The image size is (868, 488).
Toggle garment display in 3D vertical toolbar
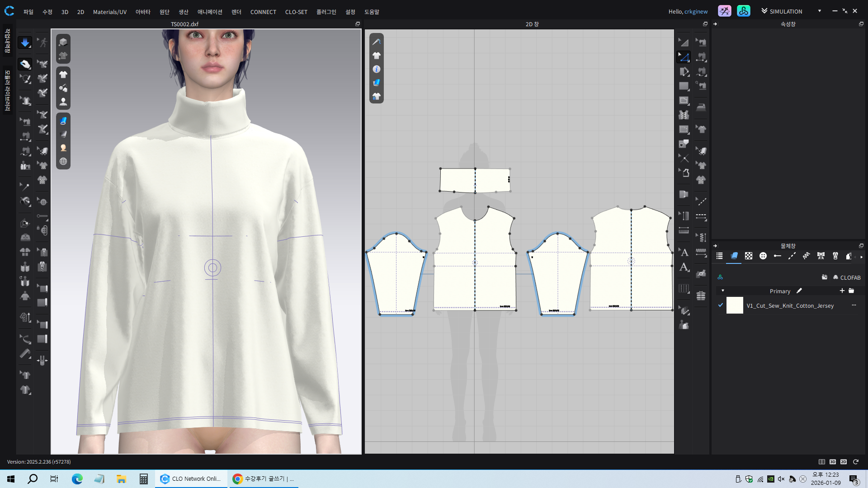coord(63,75)
